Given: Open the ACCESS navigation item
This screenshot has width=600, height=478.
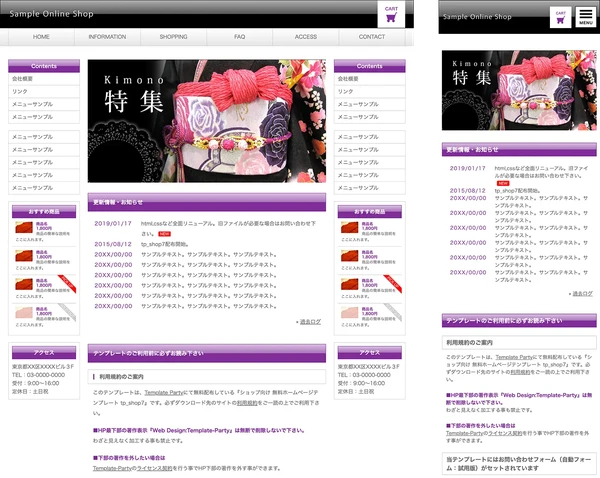Looking at the screenshot, I should point(306,37).
